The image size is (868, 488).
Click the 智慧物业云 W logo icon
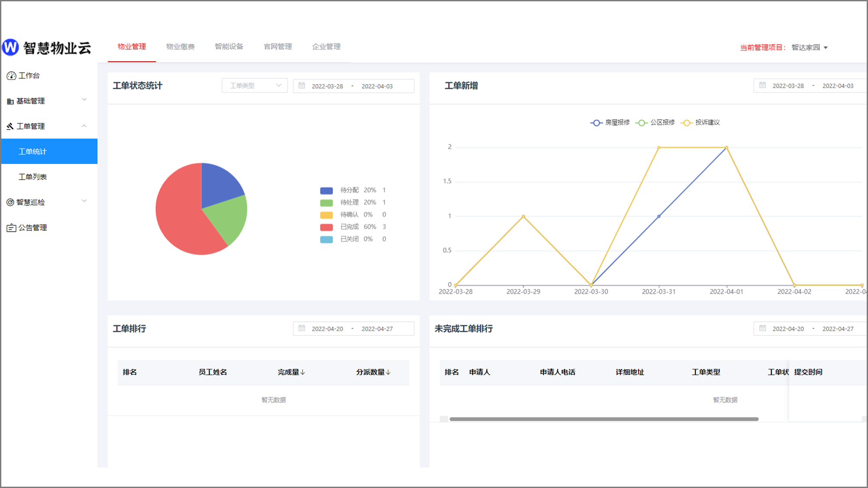(11, 47)
